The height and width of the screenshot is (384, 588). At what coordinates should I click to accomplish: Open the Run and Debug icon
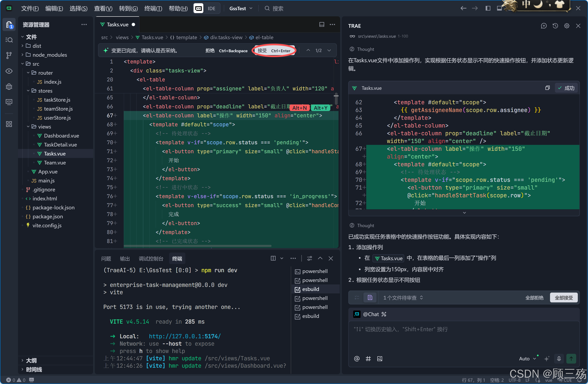(x=9, y=87)
